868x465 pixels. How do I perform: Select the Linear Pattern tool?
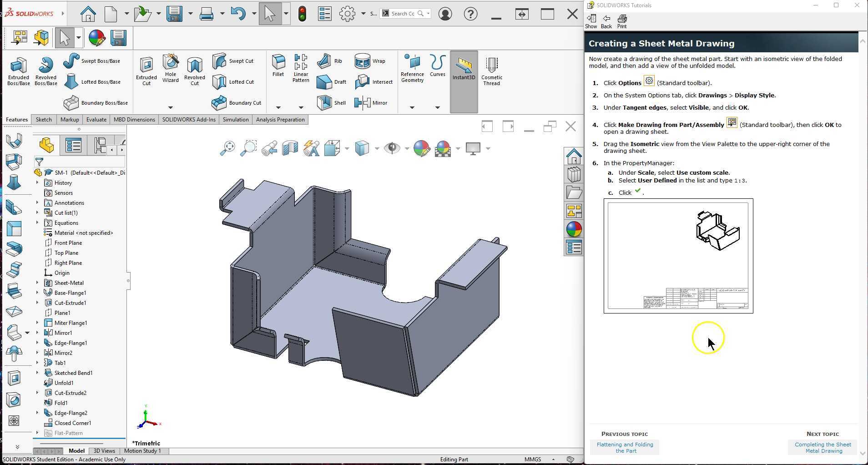click(x=300, y=68)
